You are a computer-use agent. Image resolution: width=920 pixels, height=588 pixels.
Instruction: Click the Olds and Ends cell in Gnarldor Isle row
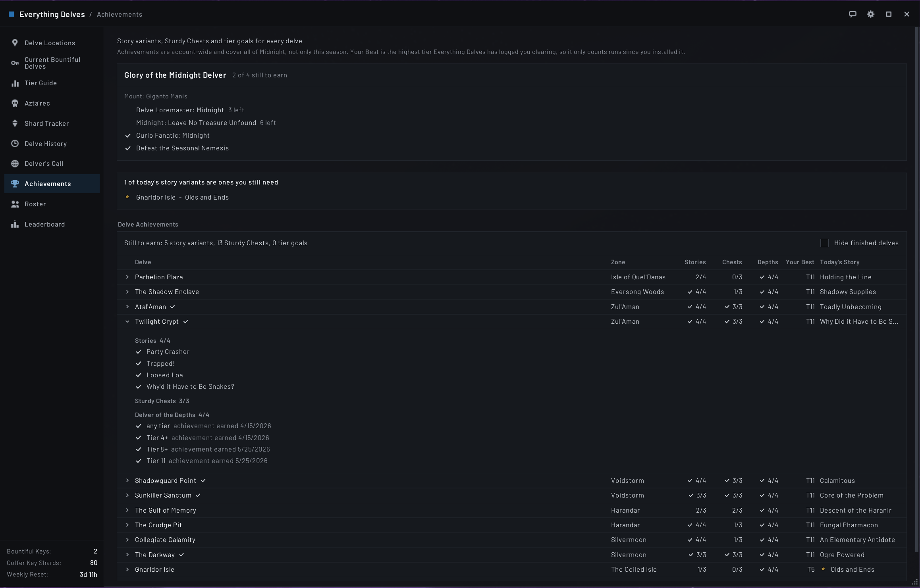852,569
